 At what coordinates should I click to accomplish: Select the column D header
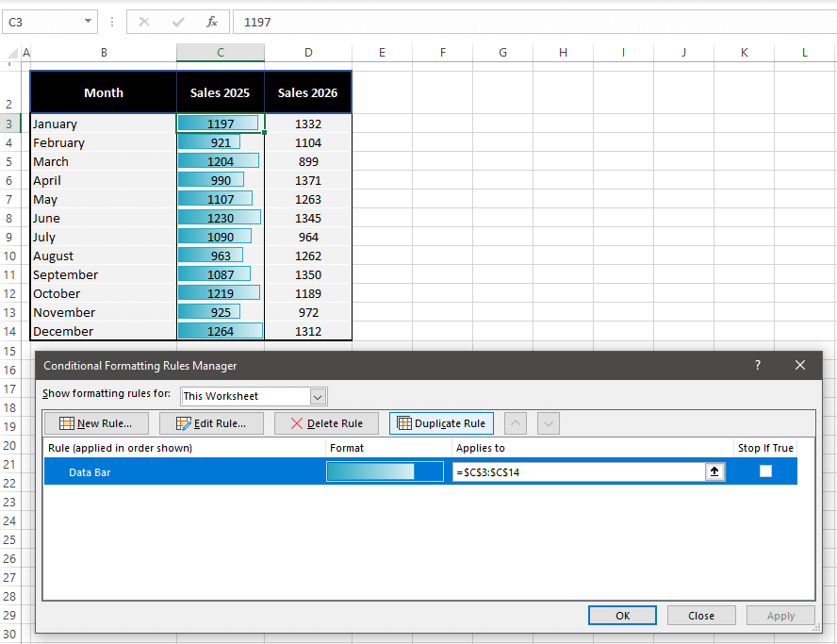tap(308, 52)
